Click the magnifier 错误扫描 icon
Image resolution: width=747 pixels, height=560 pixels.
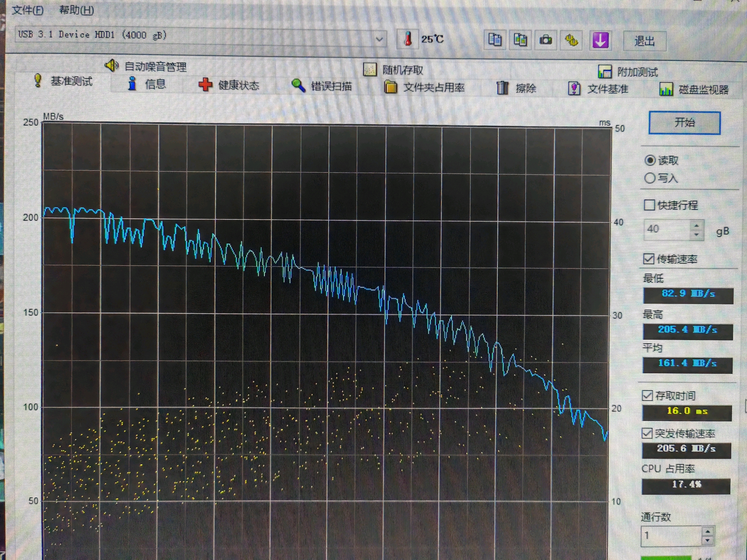(298, 85)
